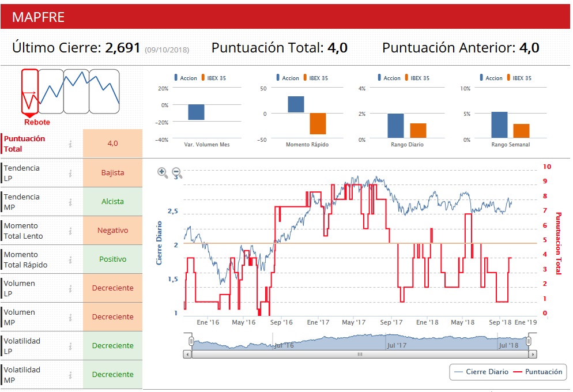Open info icon for Volatilidad MP
The height and width of the screenshot is (392, 573).
[x=70, y=375]
